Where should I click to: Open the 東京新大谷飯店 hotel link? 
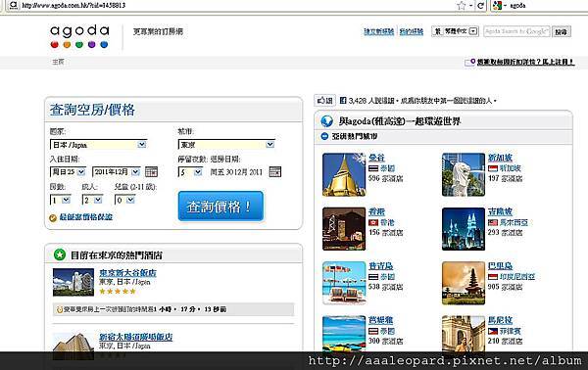(127, 273)
